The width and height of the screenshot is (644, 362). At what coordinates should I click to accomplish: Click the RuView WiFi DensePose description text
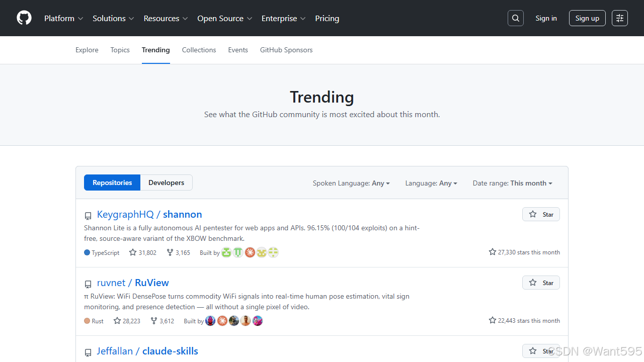[247, 302]
